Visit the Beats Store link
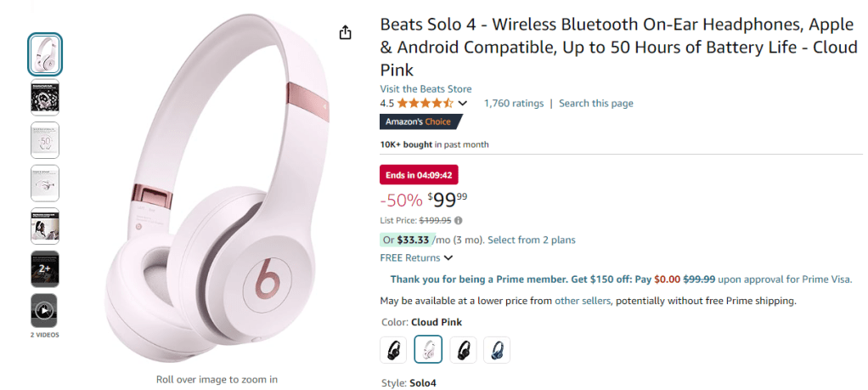The image size is (868, 390). click(x=426, y=89)
